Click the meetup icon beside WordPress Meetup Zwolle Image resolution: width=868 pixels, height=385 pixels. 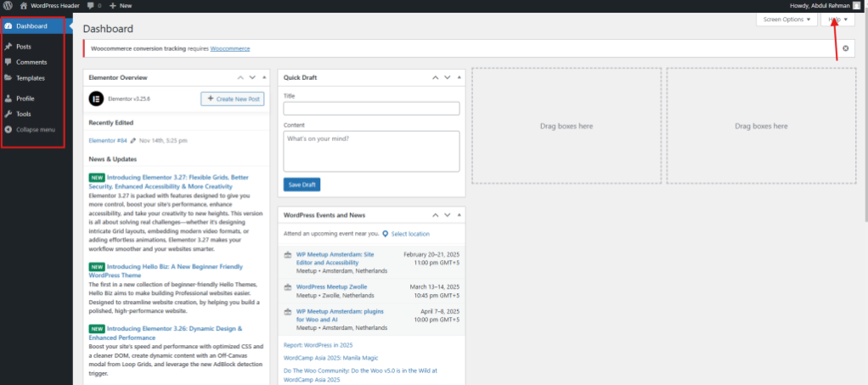click(x=287, y=287)
